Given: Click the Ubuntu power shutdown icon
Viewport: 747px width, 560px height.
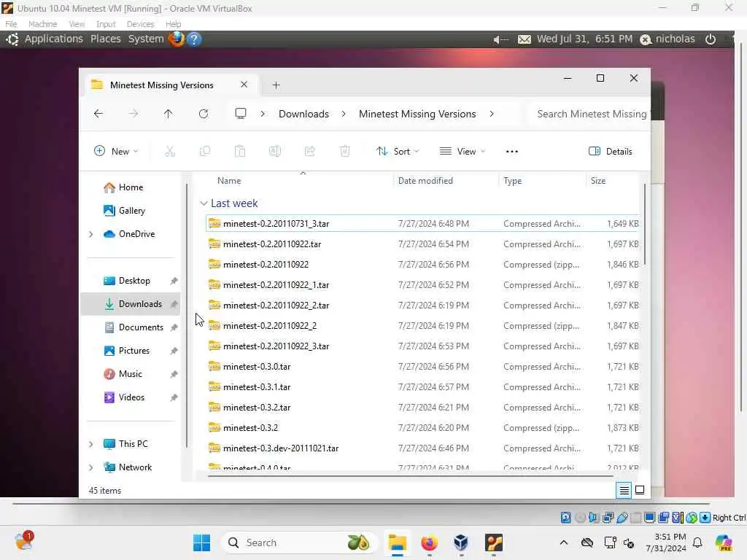Looking at the screenshot, I should [711, 39].
